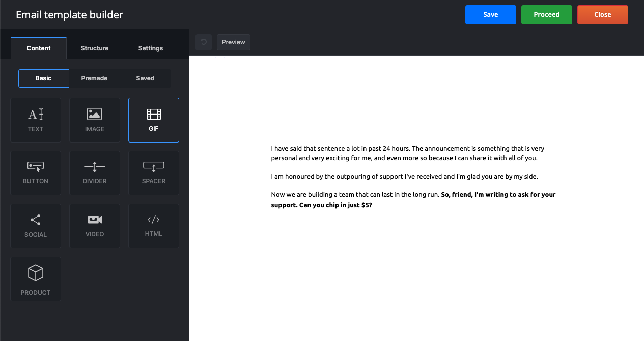This screenshot has width=644, height=341.
Task: Select the Image content block
Action: [95, 120]
